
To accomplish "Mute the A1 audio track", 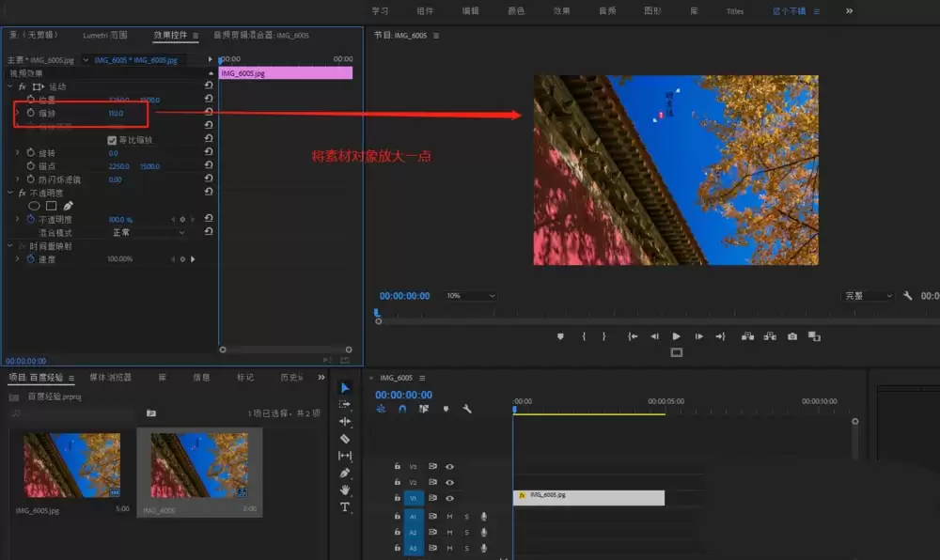I will [x=449, y=516].
